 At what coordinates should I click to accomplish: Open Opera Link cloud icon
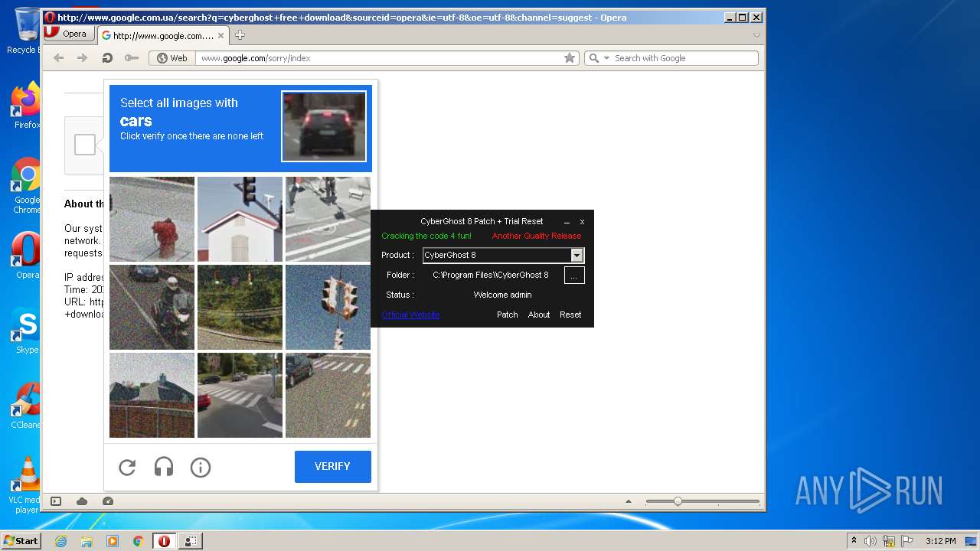(82, 501)
